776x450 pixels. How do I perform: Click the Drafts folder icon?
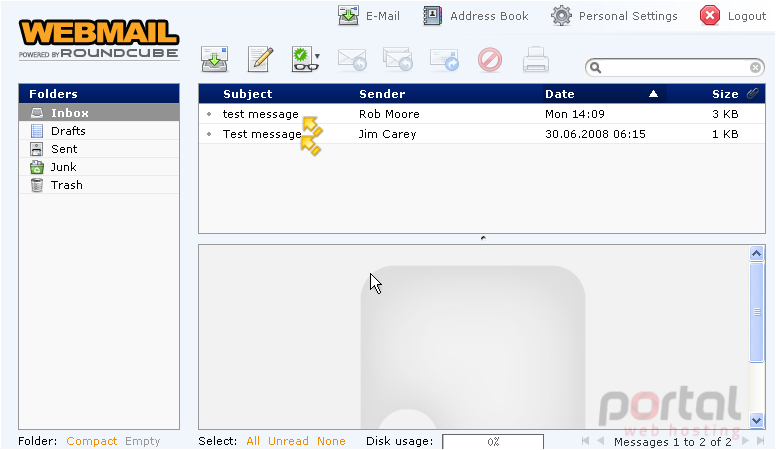pyautogui.click(x=37, y=131)
